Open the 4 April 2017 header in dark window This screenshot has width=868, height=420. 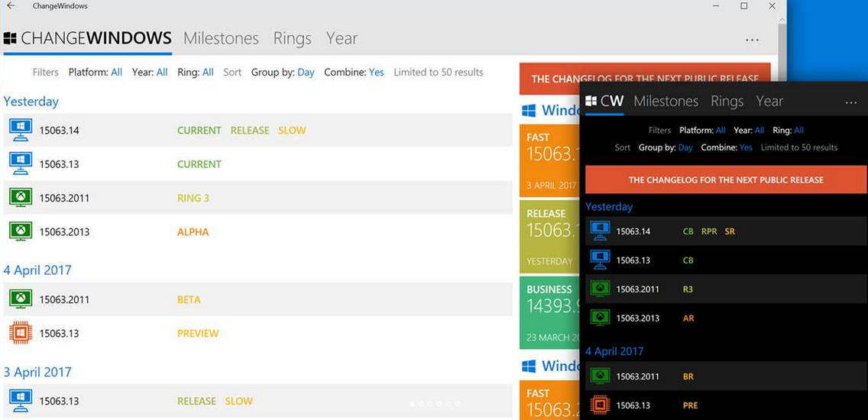(x=614, y=351)
